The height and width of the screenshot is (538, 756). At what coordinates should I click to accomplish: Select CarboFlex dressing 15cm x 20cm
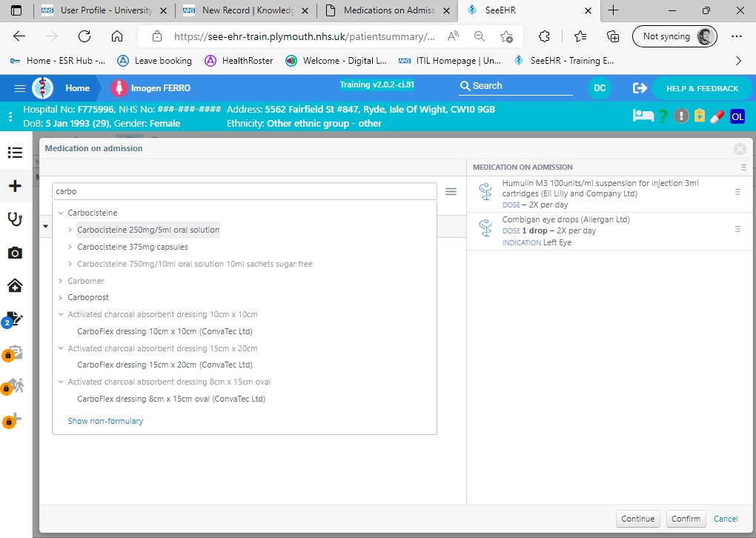(165, 365)
